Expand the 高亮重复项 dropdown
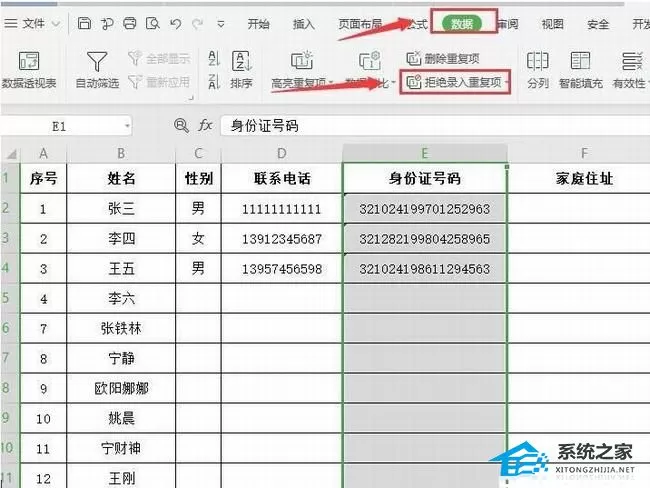The width and height of the screenshot is (650, 488). click(331, 83)
